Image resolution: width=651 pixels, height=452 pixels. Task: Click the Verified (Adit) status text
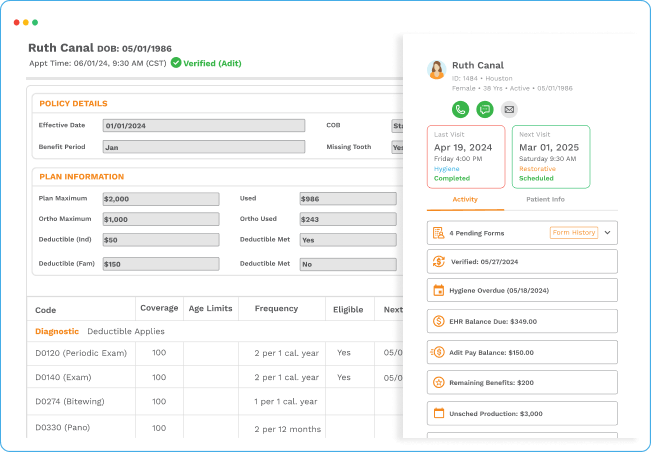tap(212, 63)
